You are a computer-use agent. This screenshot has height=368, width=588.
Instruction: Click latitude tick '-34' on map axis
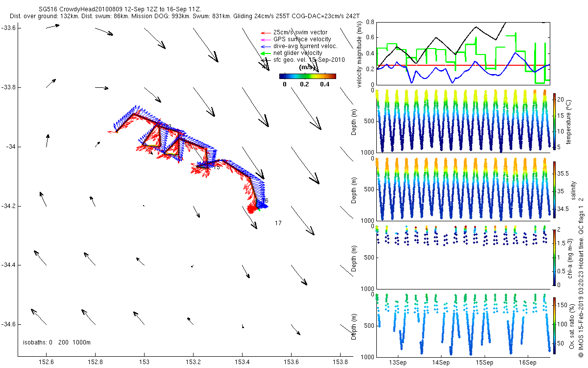[11, 147]
